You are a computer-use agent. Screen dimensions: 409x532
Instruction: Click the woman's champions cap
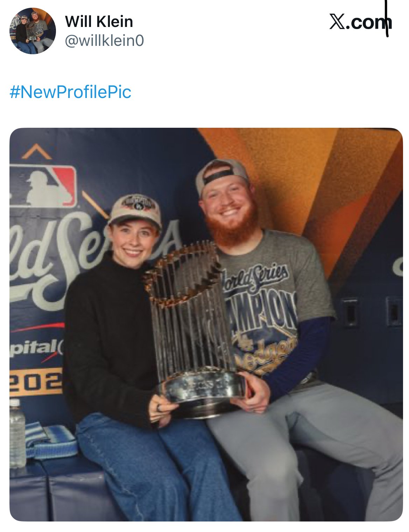point(135,210)
